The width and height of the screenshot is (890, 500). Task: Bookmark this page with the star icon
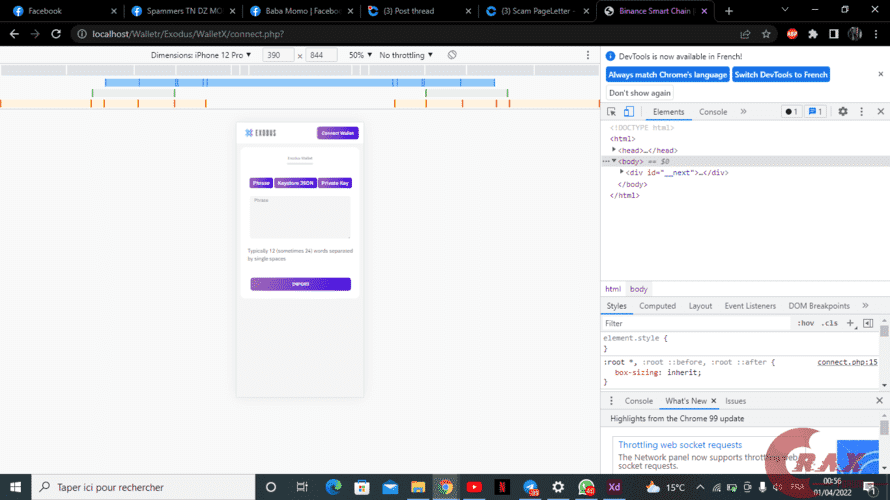(766, 33)
